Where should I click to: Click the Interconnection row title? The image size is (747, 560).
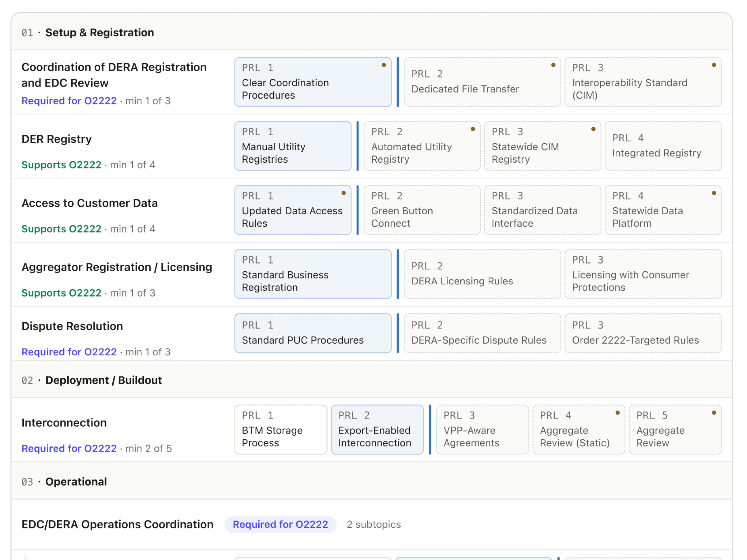(x=64, y=422)
